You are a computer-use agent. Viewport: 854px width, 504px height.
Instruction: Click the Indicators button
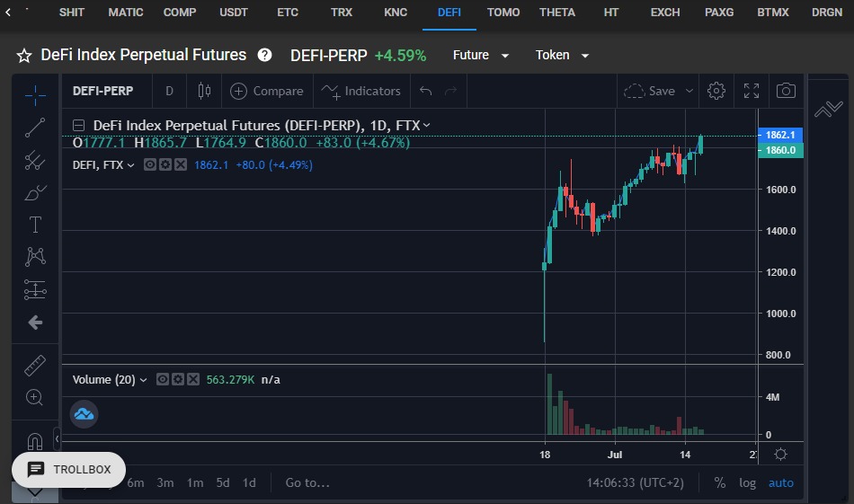360,91
